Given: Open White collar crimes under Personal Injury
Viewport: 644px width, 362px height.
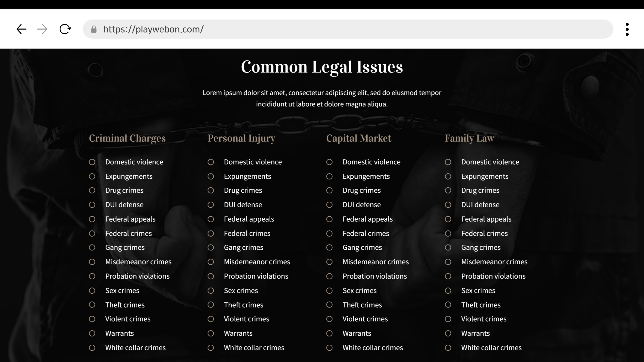Looking at the screenshot, I should (254, 348).
